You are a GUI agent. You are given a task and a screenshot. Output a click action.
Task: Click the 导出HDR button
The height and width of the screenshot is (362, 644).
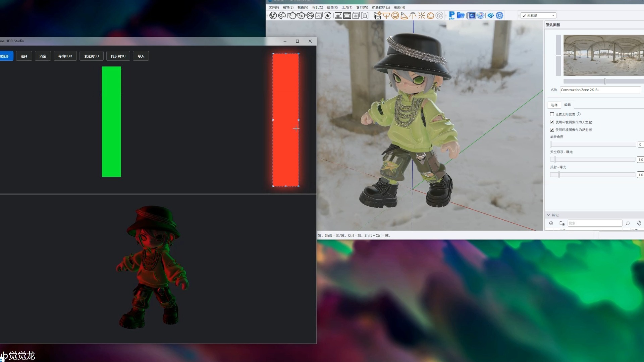(65, 56)
